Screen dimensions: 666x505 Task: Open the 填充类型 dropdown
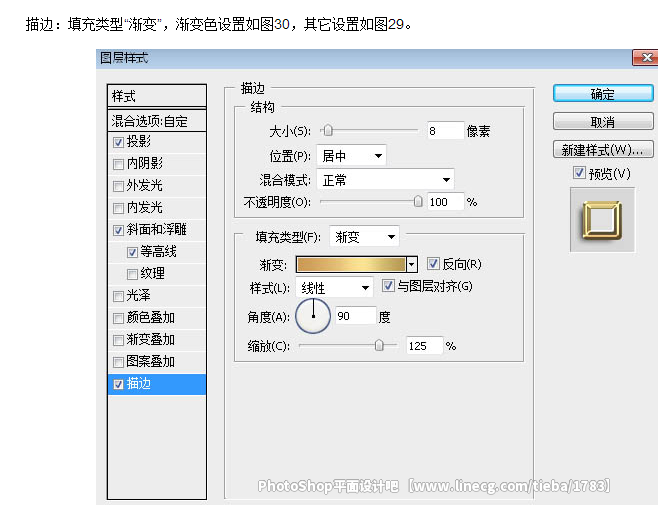pyautogui.click(x=364, y=237)
